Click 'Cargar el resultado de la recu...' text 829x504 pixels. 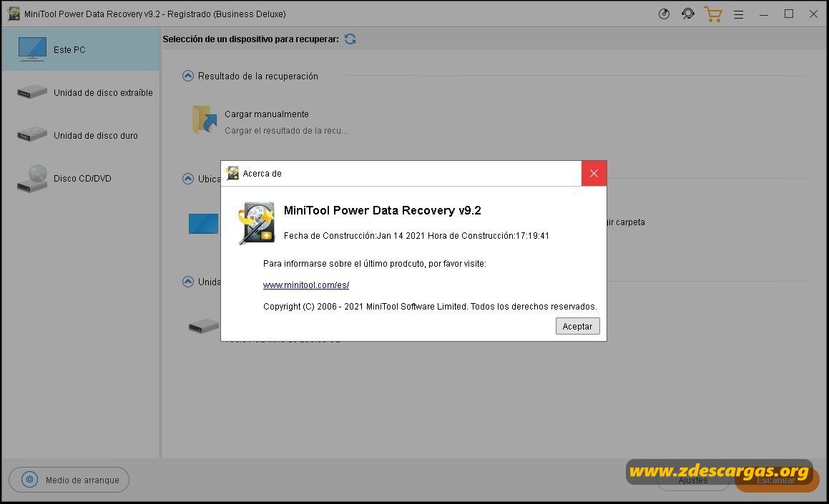pyautogui.click(x=287, y=131)
